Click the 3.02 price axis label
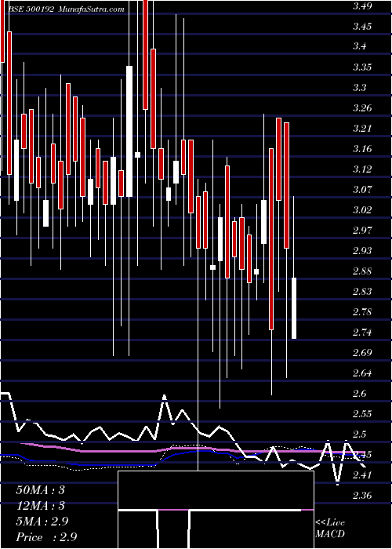 coord(362,210)
